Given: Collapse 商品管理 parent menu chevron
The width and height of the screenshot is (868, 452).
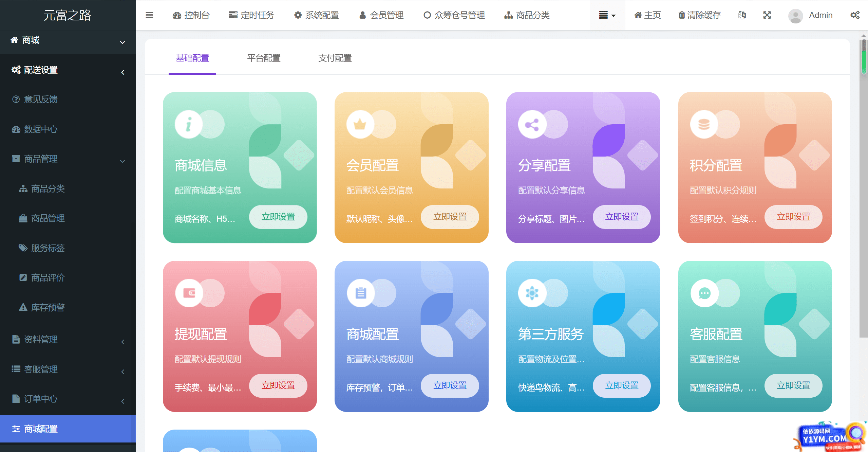Looking at the screenshot, I should pyautogui.click(x=122, y=161).
